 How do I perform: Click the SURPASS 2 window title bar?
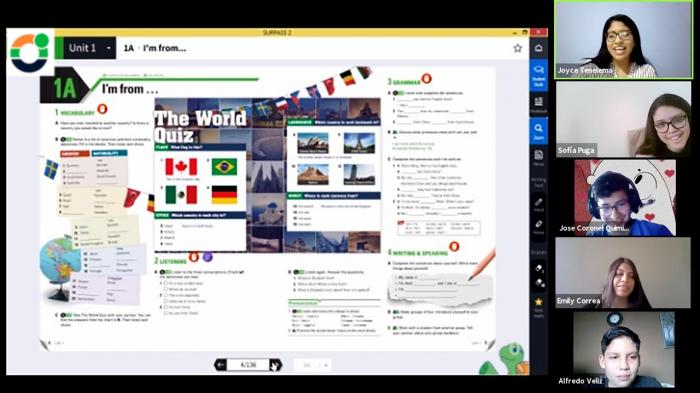click(x=277, y=33)
